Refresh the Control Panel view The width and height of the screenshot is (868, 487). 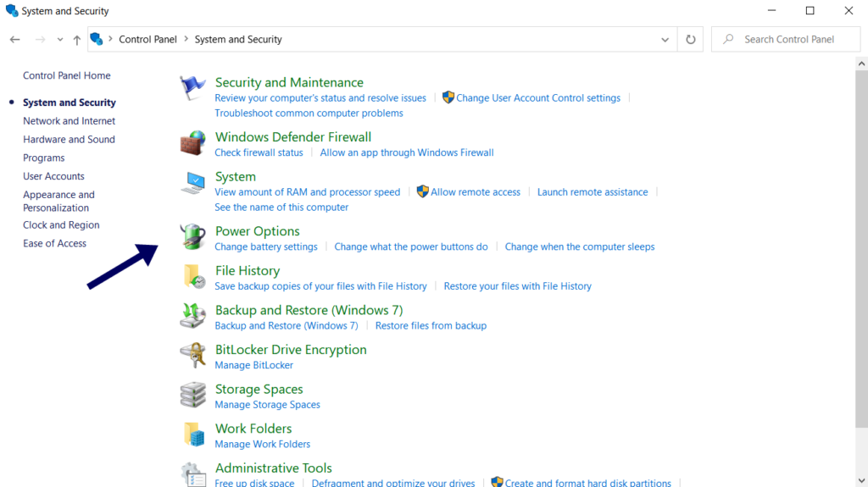pyautogui.click(x=690, y=39)
